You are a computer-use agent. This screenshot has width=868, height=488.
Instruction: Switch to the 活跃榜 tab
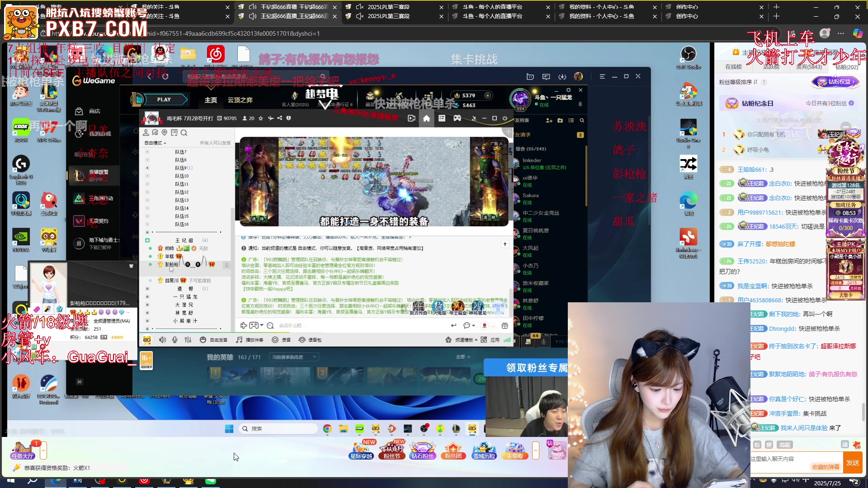tap(771, 67)
